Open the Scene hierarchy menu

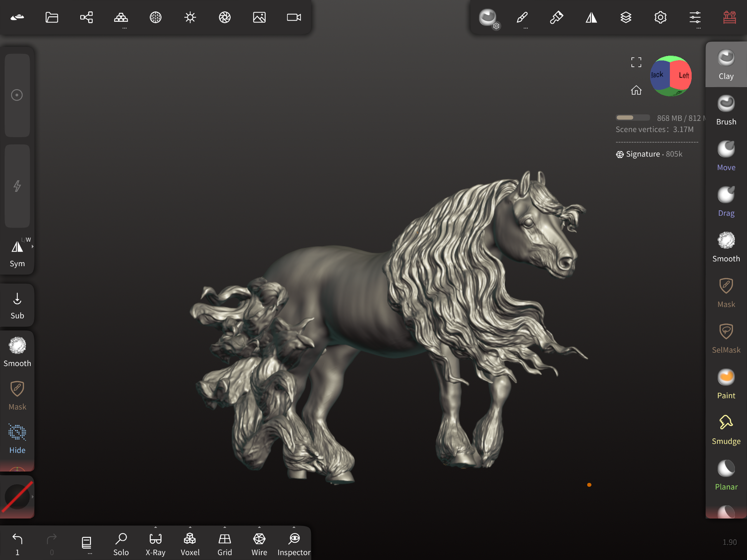click(x=86, y=17)
